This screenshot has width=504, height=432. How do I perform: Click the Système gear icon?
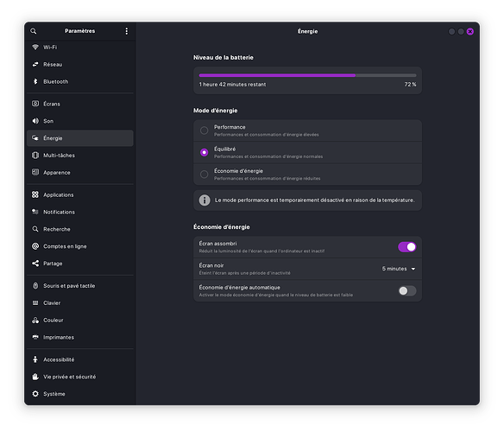click(35, 394)
